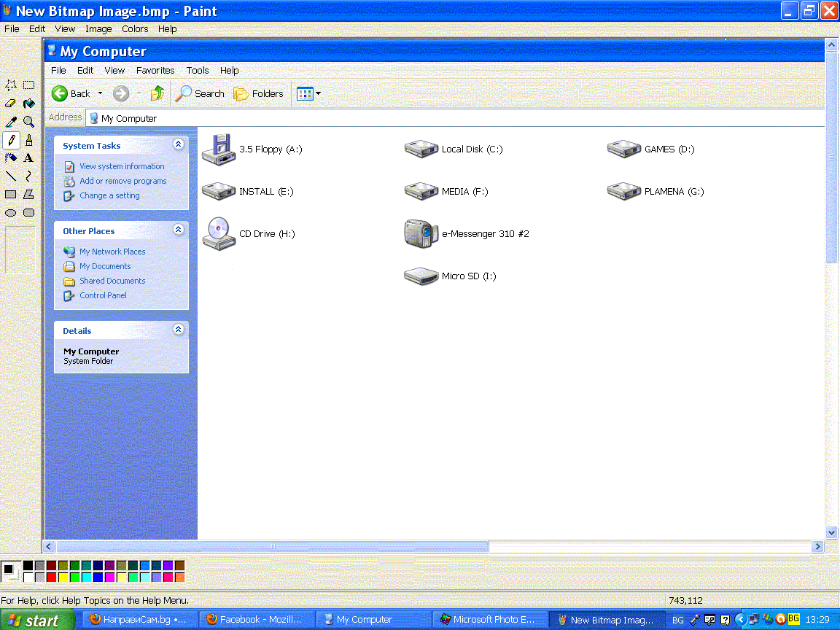Viewport: 840px width, 630px height.
Task: Select the Airbrush spray can tool
Action: pyautogui.click(x=11, y=157)
